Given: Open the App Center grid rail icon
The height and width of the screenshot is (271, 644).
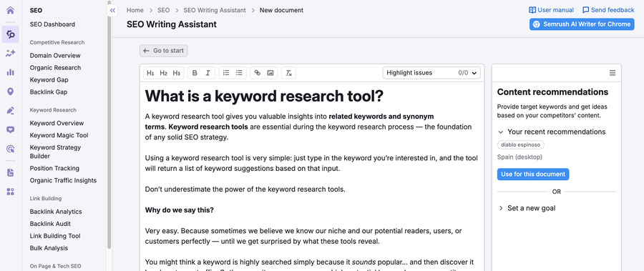Looking at the screenshot, I should pos(10,192).
